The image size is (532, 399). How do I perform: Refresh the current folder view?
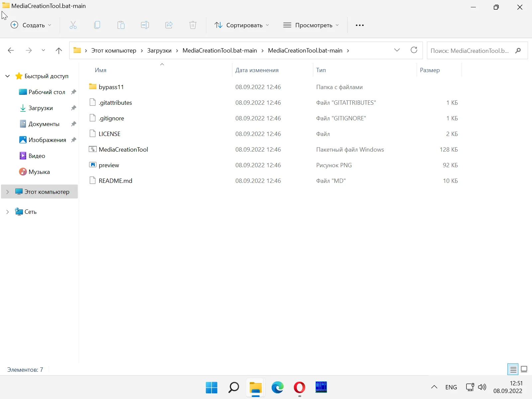414,50
